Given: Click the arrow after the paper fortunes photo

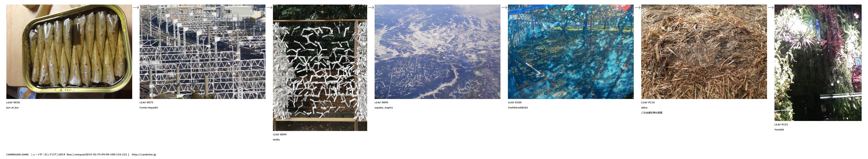Looking at the screenshot, I should coord(371,7).
